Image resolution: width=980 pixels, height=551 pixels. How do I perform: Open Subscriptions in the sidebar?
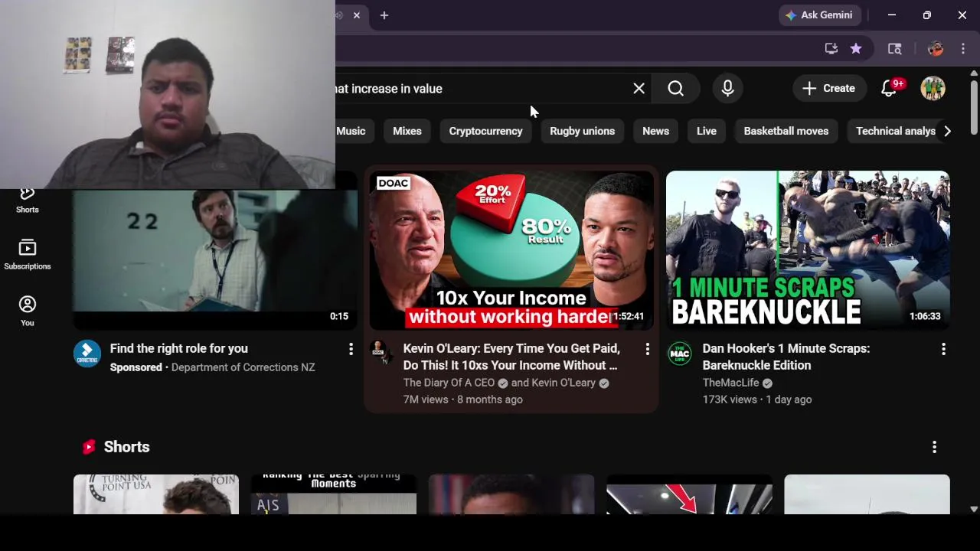[28, 256]
